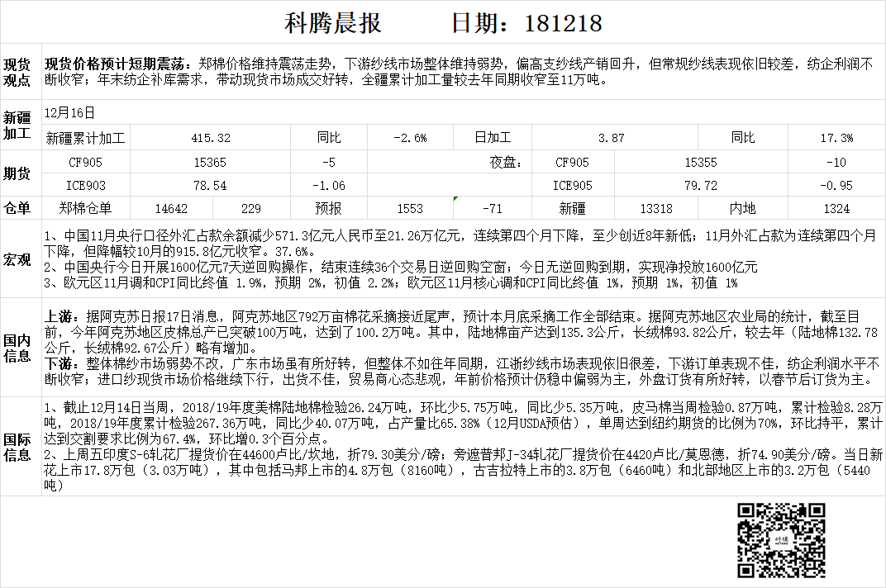Screen dimensions: 886x588
Task: Click the 17.3% cell
Action: point(836,138)
